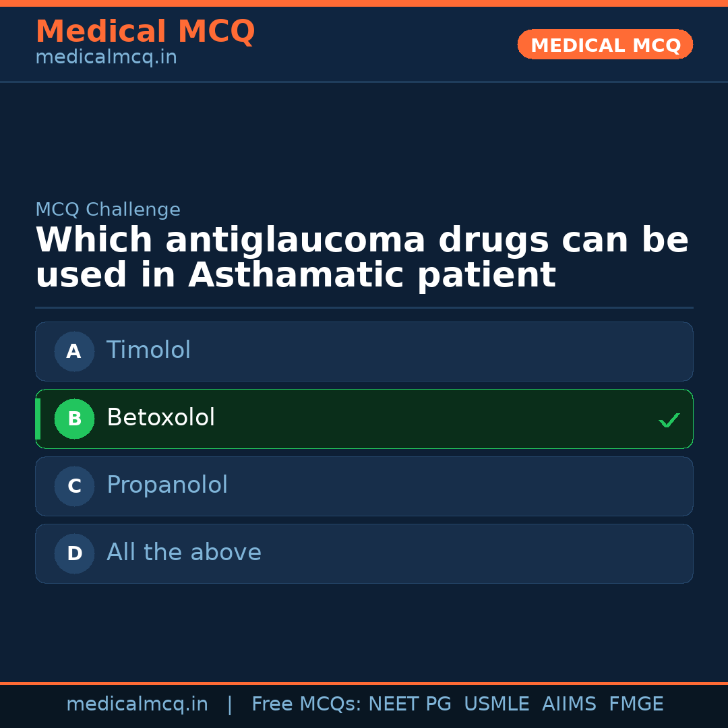This screenshot has height=728, width=728.
Task: Open the Medical MCQ header title
Action: pyautogui.click(x=145, y=32)
